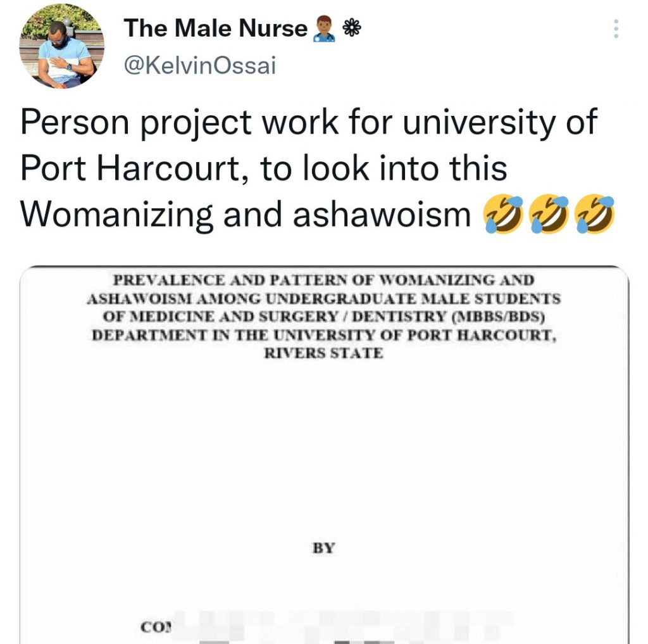Open the three-dot more options menu
This screenshot has height=644, width=648.
[x=616, y=28]
